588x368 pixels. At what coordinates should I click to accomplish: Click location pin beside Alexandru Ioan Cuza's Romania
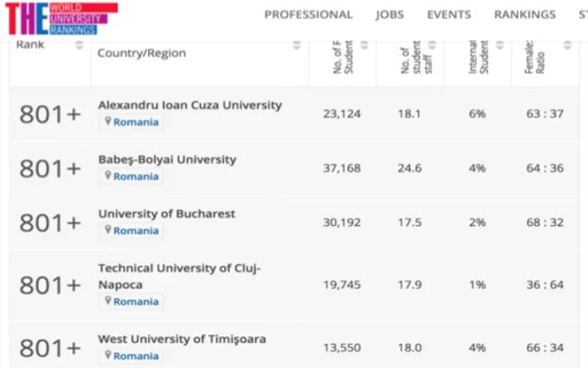(108, 121)
